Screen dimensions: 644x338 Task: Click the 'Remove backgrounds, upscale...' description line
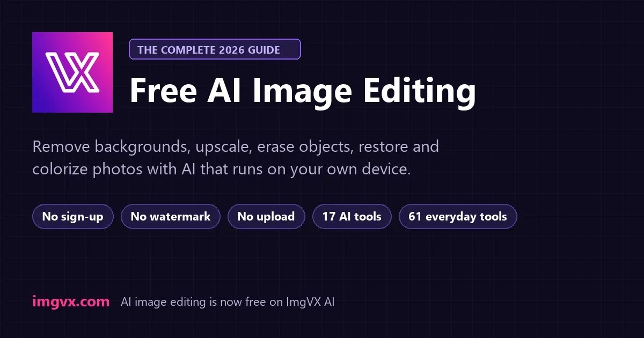[236, 146]
